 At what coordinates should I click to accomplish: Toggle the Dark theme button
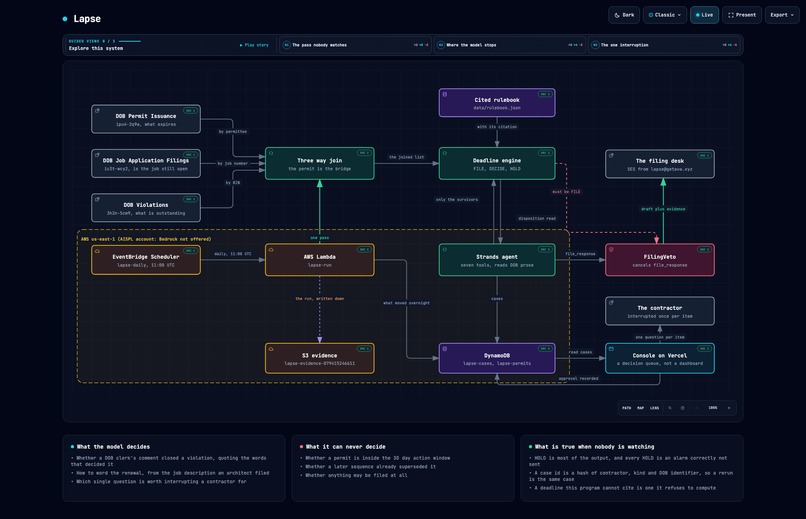(624, 15)
